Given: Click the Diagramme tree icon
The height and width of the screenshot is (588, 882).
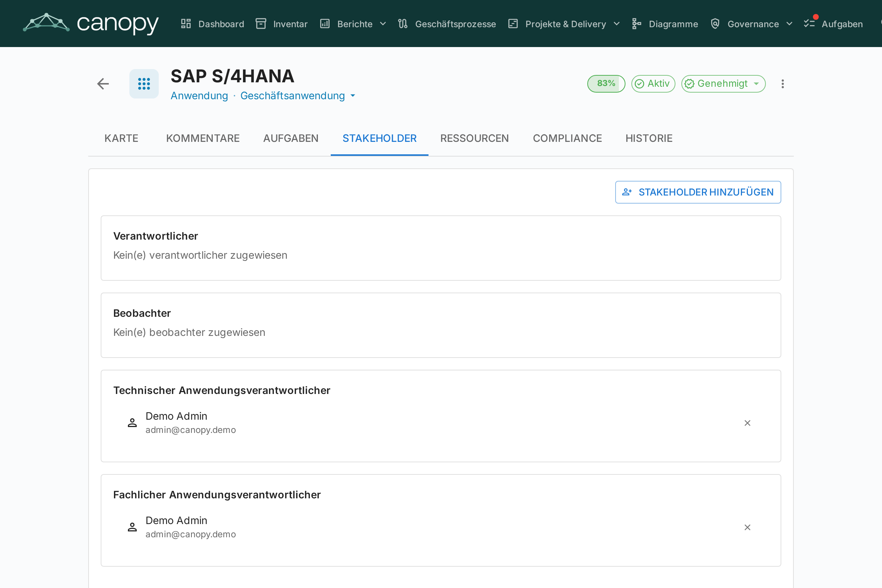Looking at the screenshot, I should (637, 24).
